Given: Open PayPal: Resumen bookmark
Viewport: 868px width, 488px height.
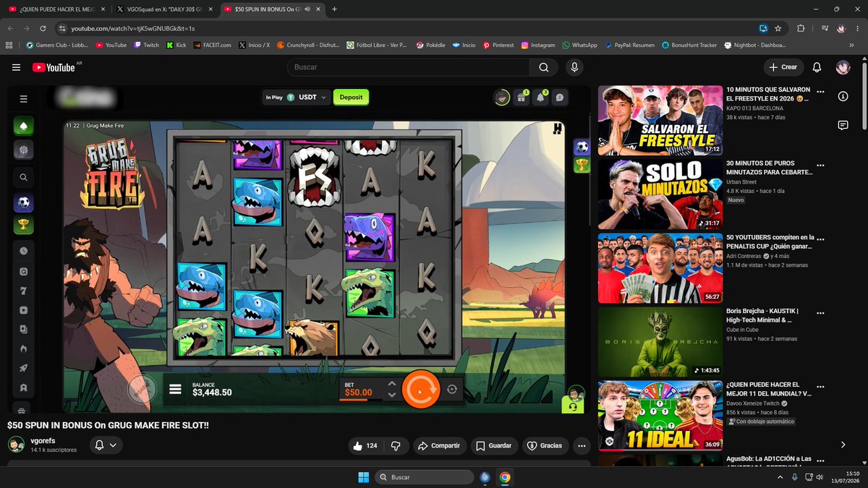Looking at the screenshot, I should pyautogui.click(x=629, y=45).
